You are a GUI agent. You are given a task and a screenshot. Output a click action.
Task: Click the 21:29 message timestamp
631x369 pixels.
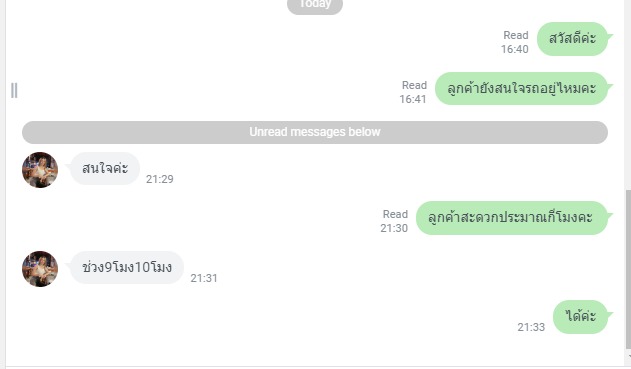160,179
